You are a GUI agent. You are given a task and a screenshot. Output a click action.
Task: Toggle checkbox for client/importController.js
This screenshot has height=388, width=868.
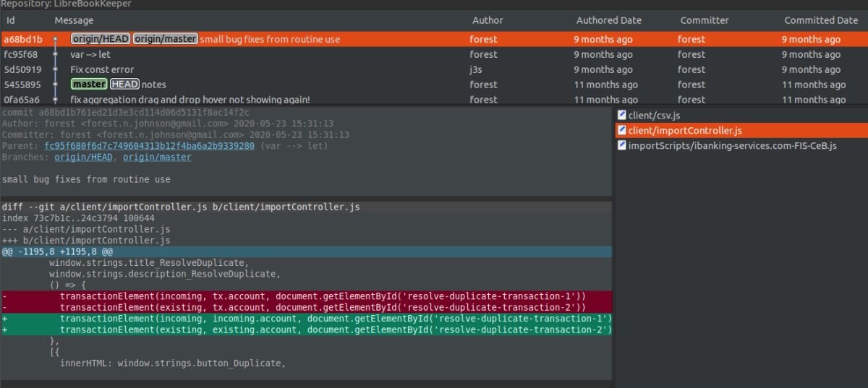click(x=621, y=130)
